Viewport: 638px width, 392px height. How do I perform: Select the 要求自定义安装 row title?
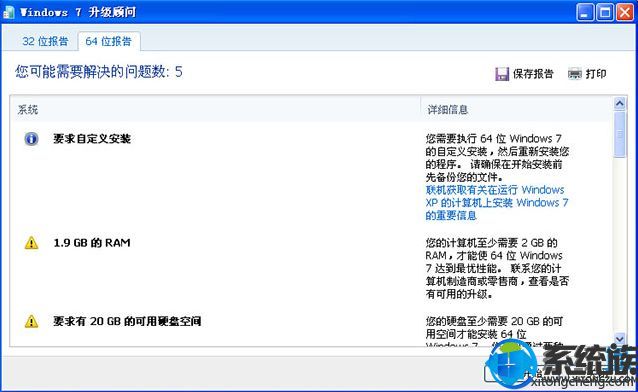click(92, 139)
